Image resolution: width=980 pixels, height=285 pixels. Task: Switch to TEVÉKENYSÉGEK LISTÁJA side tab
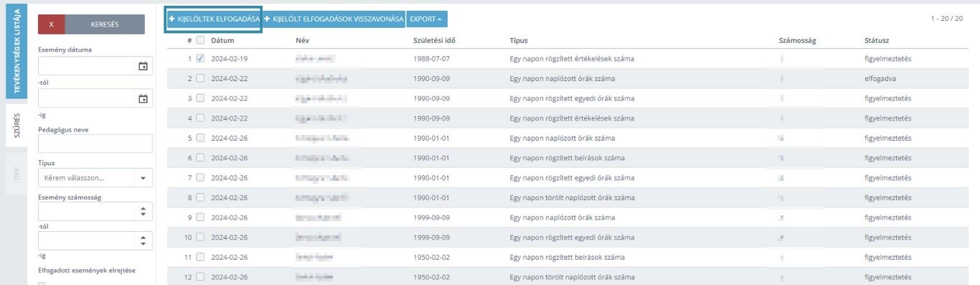click(17, 50)
